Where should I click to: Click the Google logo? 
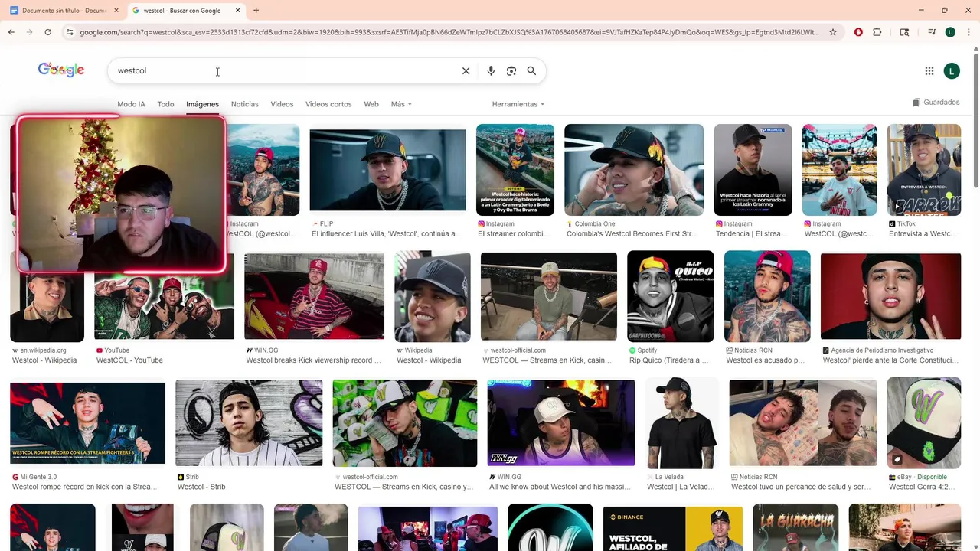tap(61, 70)
